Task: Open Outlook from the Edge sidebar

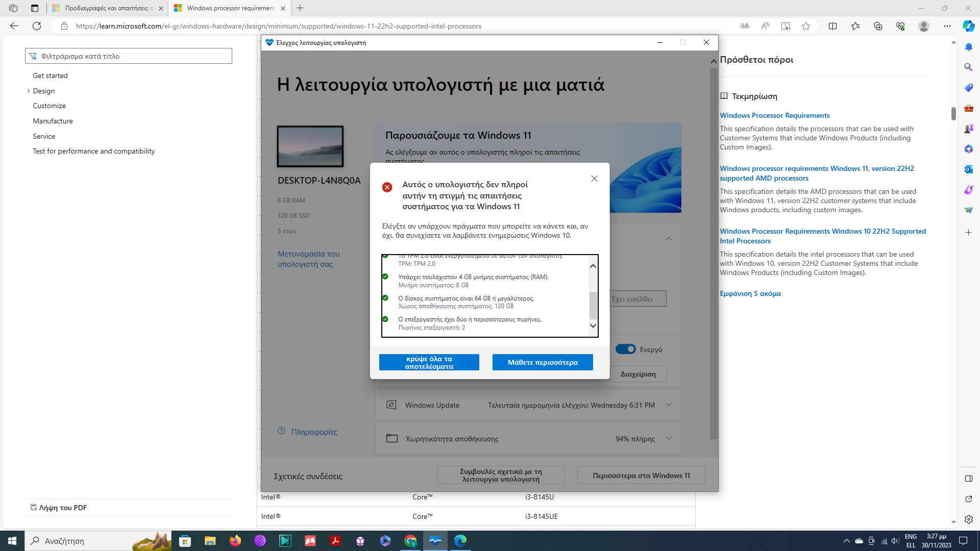Action: (968, 169)
